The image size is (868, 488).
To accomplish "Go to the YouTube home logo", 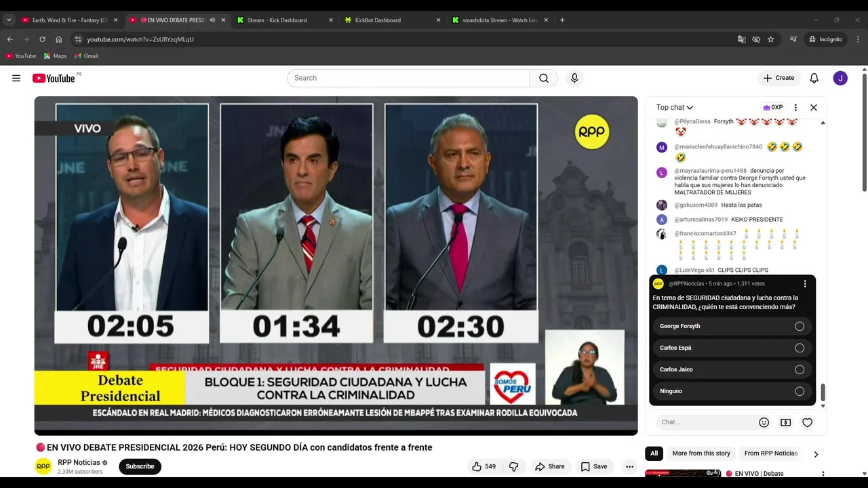I will tap(54, 78).
